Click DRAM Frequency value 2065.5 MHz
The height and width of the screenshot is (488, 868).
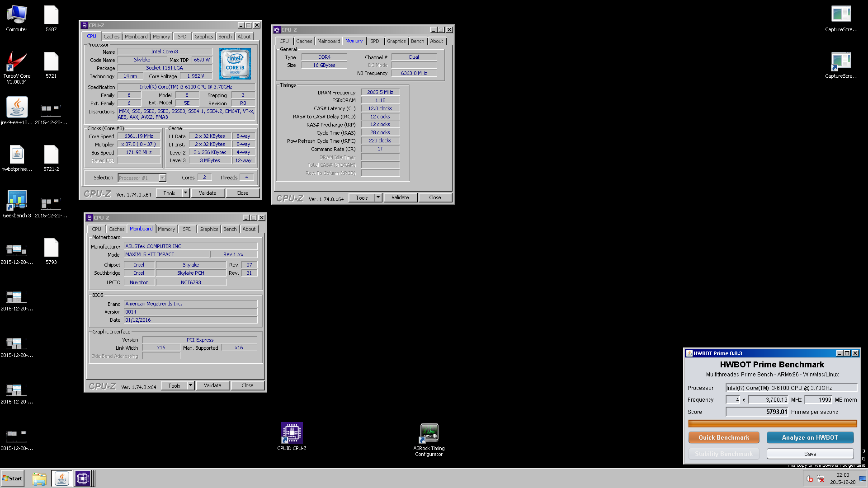click(x=380, y=92)
